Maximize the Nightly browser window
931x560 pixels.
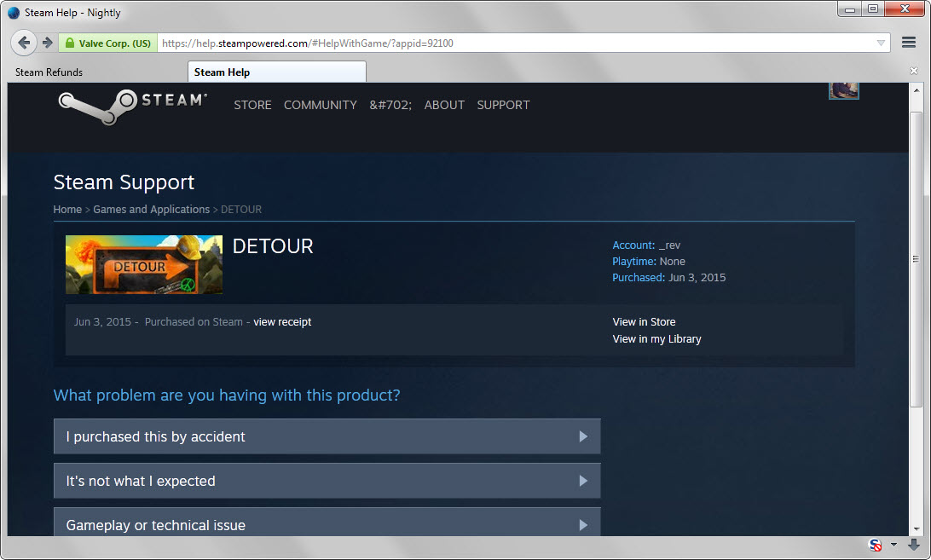873,9
